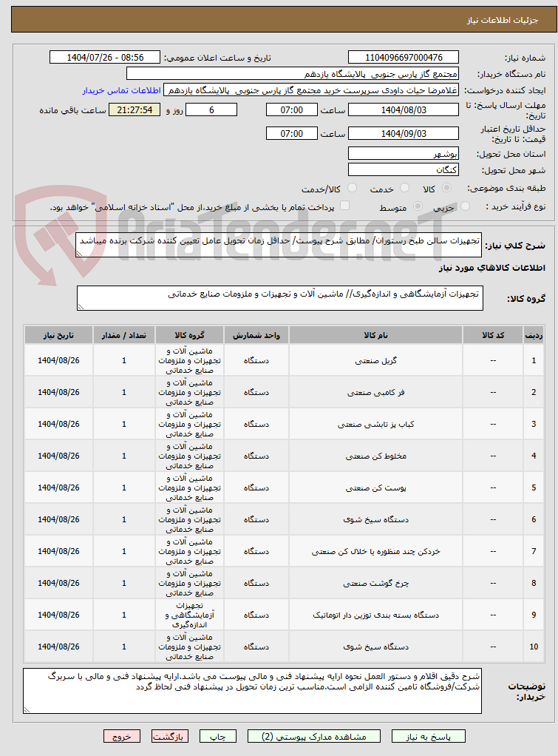
Task: Click the شرح کلی نیاز text area
Action: [x=279, y=245]
